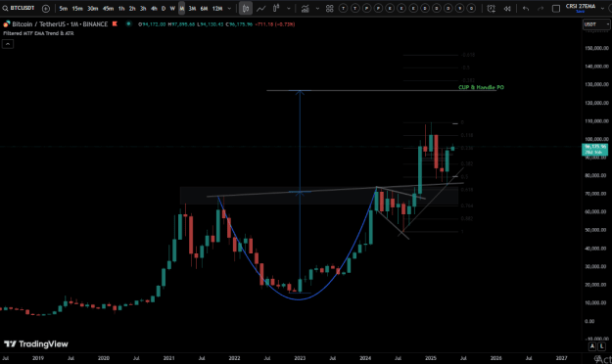Switch to the 45m timeframe
Viewport: 612px width, 364px height.
(108, 8)
